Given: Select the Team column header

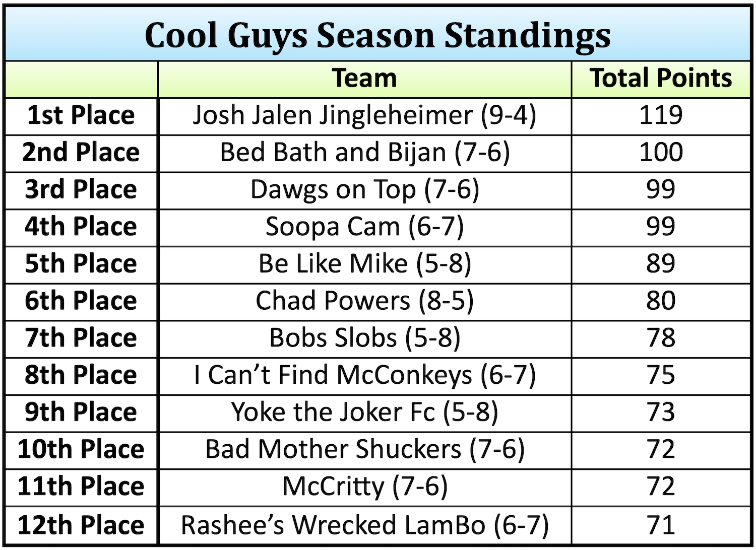Looking at the screenshot, I should click(364, 79).
